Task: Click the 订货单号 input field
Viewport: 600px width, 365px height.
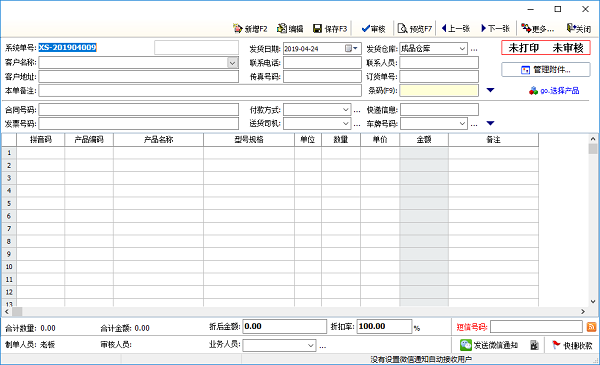Action: pyautogui.click(x=439, y=77)
